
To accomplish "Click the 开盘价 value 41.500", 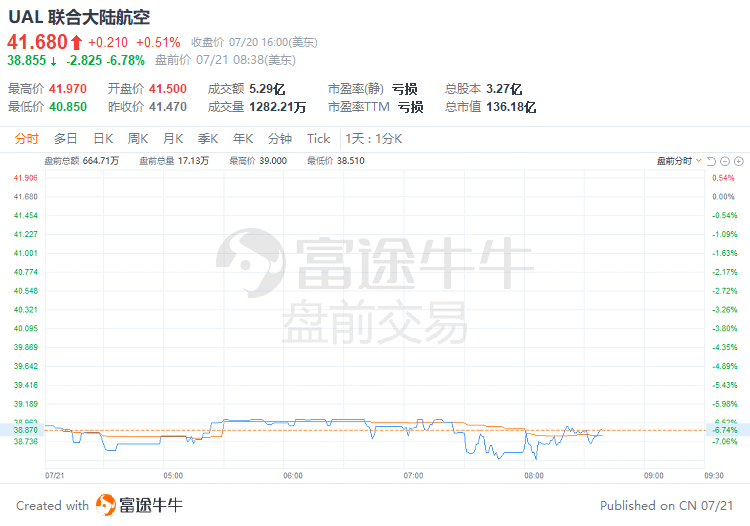I will click(x=167, y=89).
